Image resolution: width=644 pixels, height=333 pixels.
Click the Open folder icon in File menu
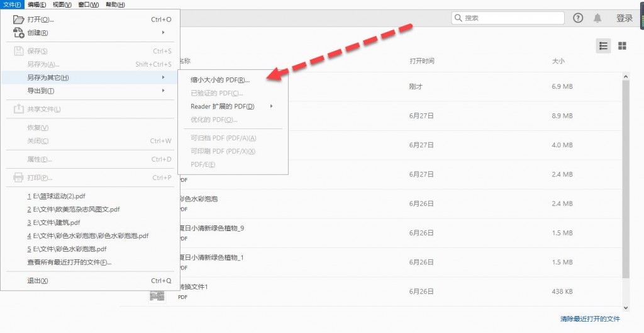click(18, 20)
